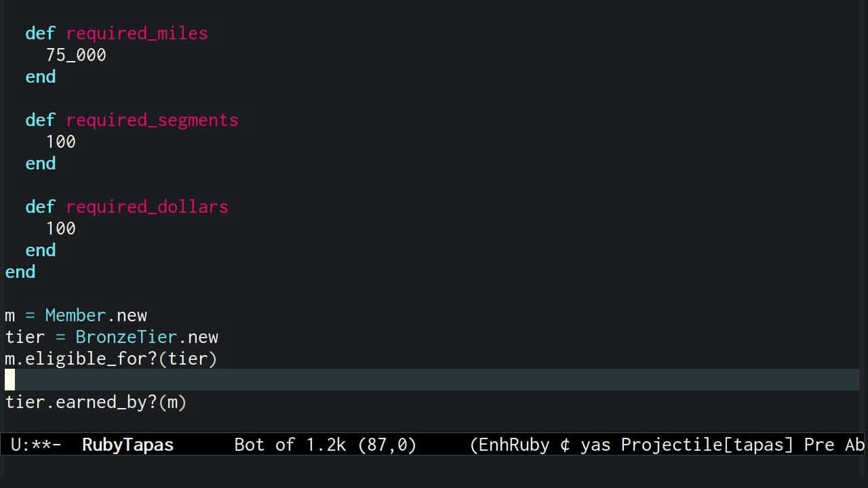This screenshot has width=868, height=488.
Task: Click the final unindented 'end' keyword closing the class
Action: 20,272
